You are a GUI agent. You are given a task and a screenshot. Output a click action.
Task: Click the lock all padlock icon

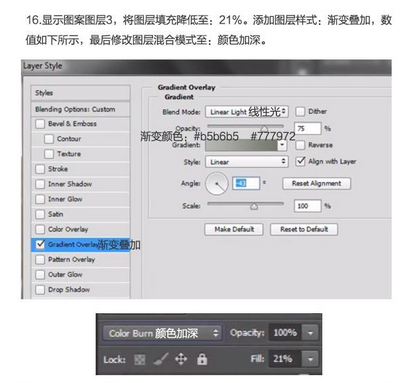click(202, 359)
